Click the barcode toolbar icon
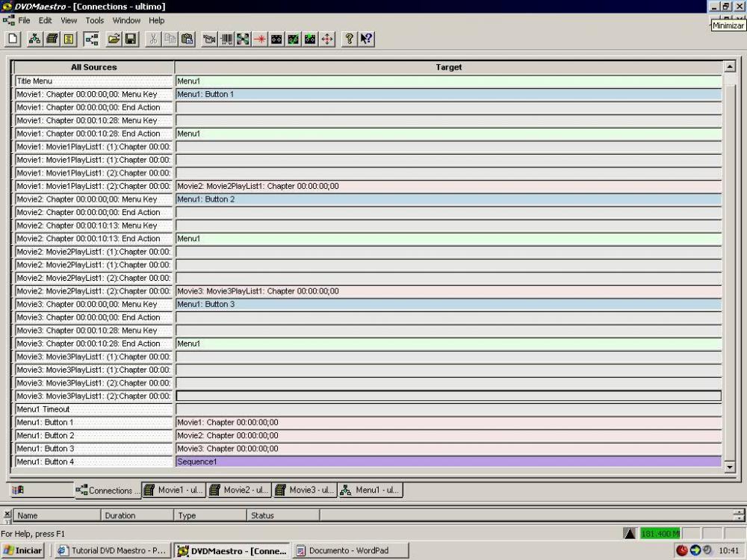This screenshot has height=560, width=747. [x=226, y=39]
